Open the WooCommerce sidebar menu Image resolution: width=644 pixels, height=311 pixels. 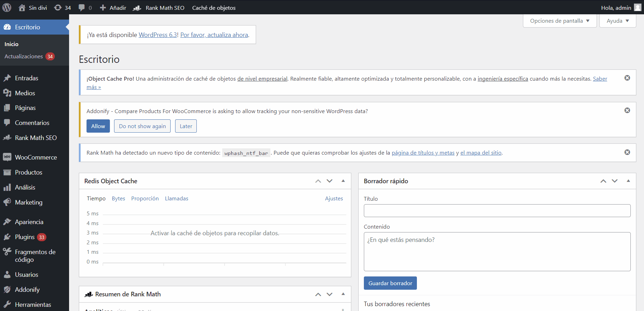click(x=36, y=157)
